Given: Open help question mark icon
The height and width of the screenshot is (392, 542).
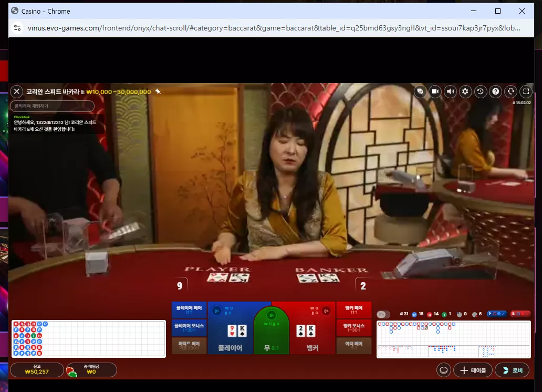Looking at the screenshot, I should [x=496, y=91].
